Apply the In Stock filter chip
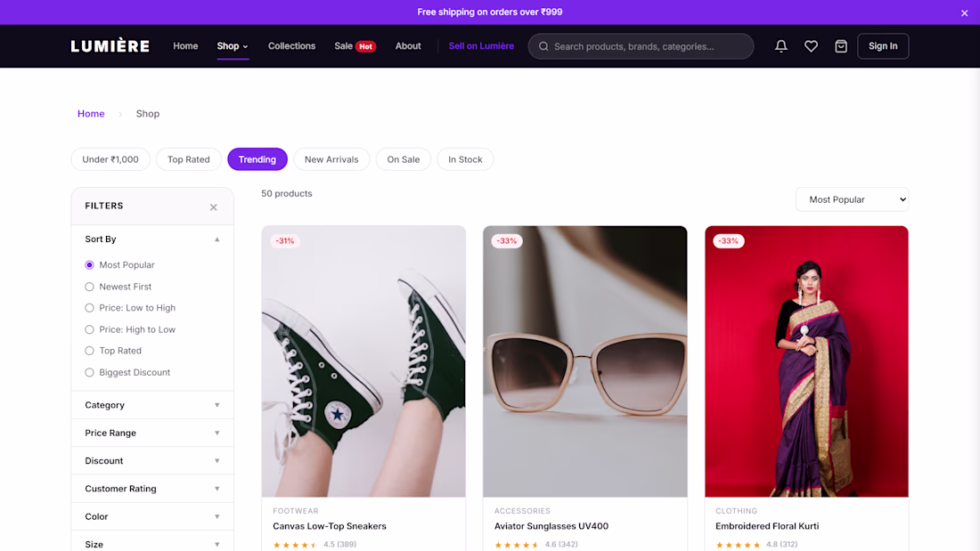Viewport: 980px width, 551px height. tap(465, 159)
